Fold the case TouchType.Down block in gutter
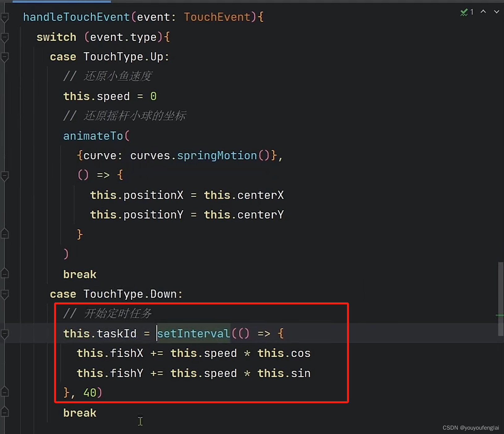504x434 pixels. point(5,294)
